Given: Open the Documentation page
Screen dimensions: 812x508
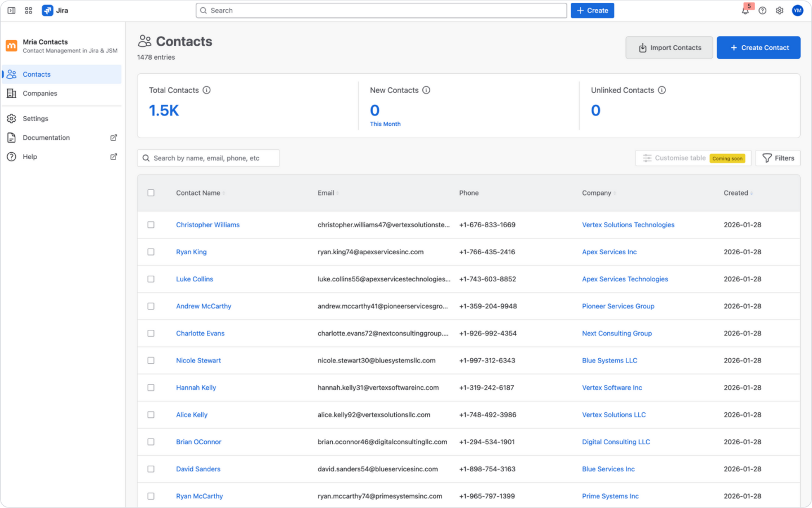Looking at the screenshot, I should tap(46, 137).
